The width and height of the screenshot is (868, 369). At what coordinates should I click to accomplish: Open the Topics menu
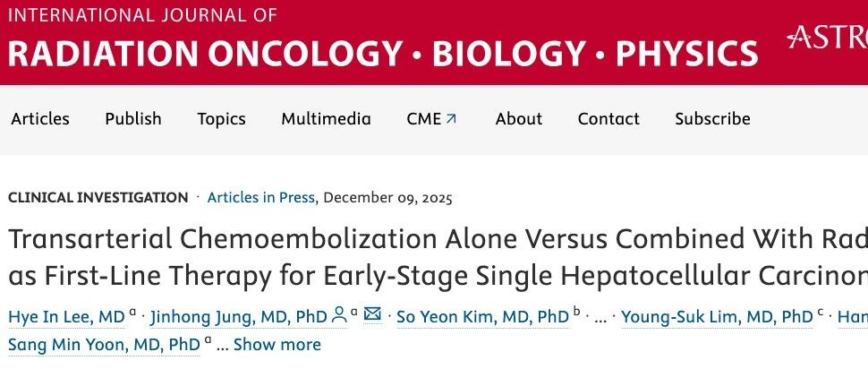point(221,118)
